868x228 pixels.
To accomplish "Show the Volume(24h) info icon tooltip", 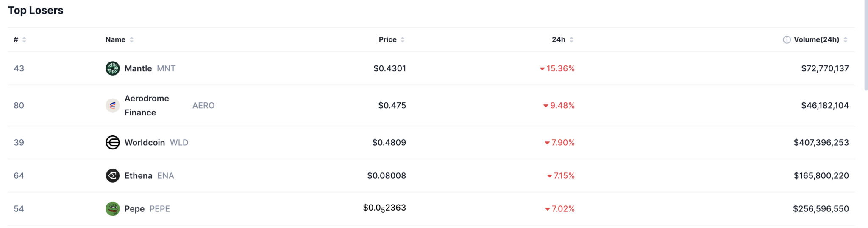I will tap(787, 39).
